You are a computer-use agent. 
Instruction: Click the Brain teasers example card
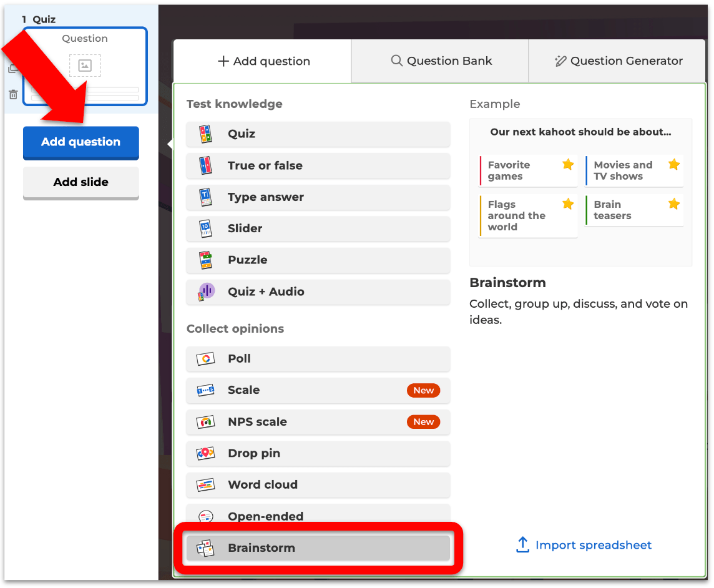tap(634, 210)
